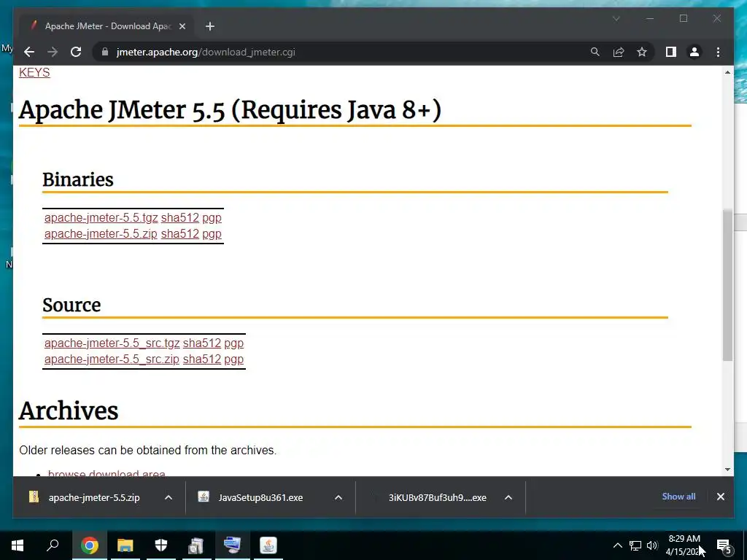Show all downloads

click(x=678, y=497)
